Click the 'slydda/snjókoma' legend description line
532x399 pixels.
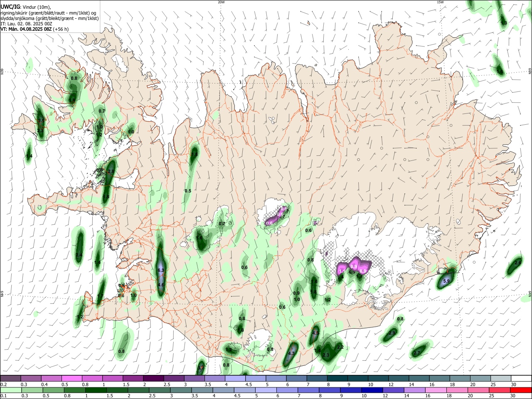49,18
